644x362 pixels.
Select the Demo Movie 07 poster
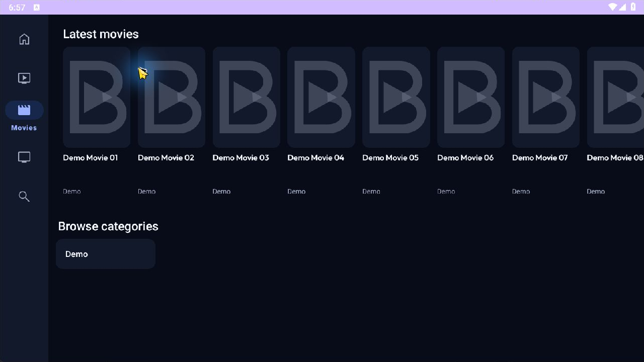546,97
